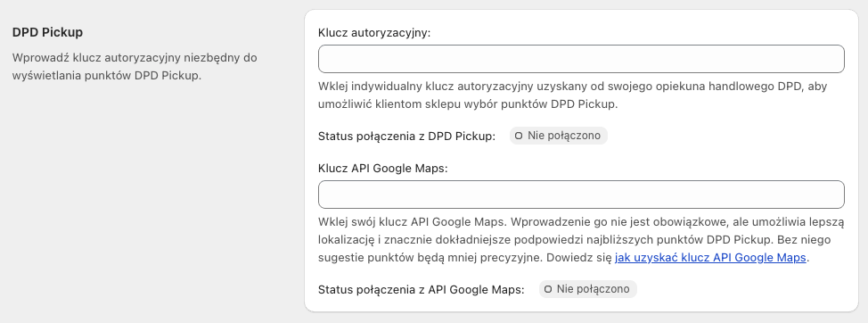This screenshot has height=323, width=868.
Task: Click the Klucz autoryzacyjny: label
Action: [x=374, y=33]
